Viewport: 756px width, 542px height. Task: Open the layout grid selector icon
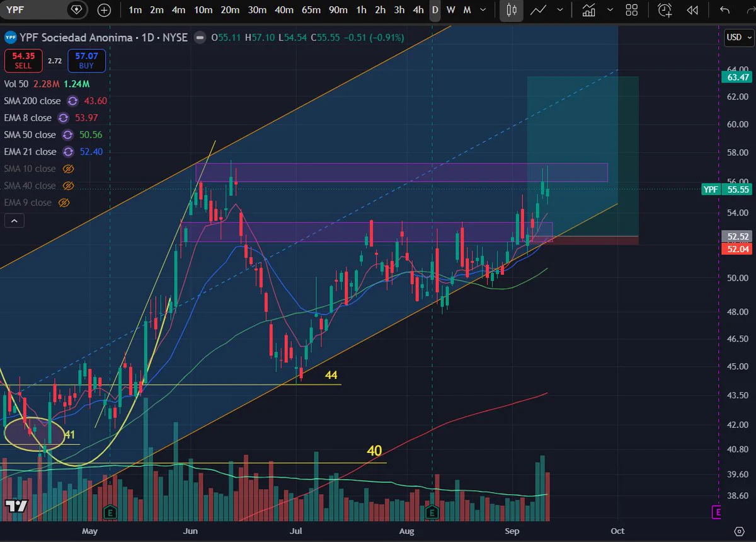tap(632, 10)
